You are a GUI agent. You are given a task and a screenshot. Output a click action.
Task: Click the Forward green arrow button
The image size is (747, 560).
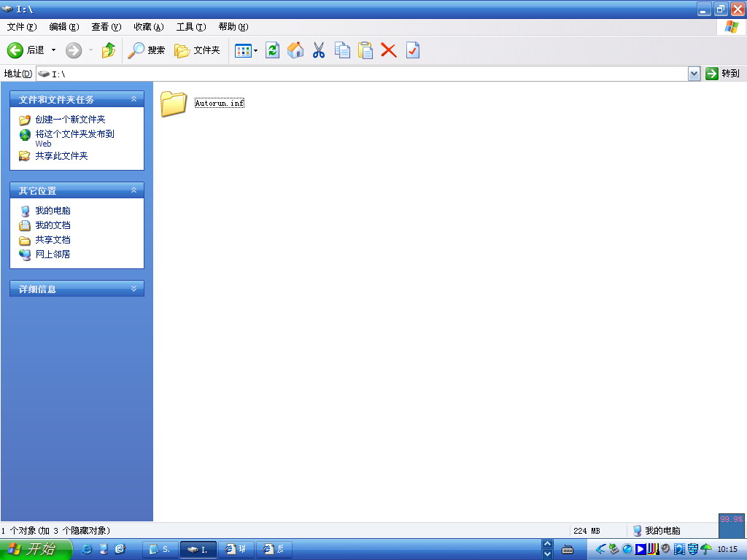[x=74, y=50]
